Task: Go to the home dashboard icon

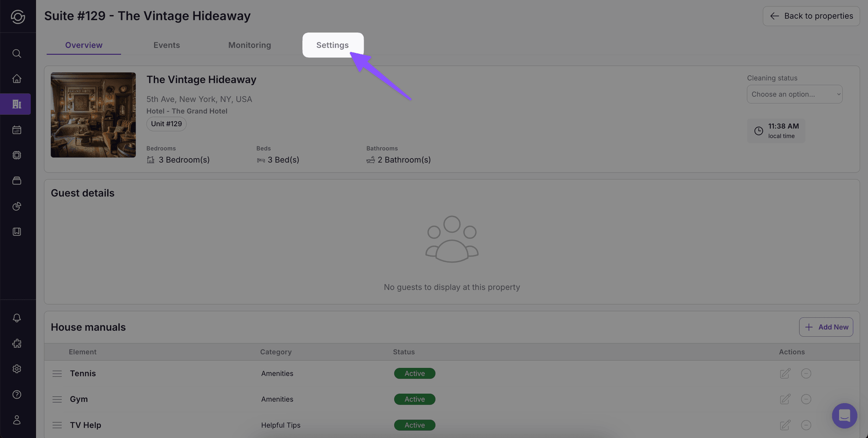Action: click(x=17, y=78)
